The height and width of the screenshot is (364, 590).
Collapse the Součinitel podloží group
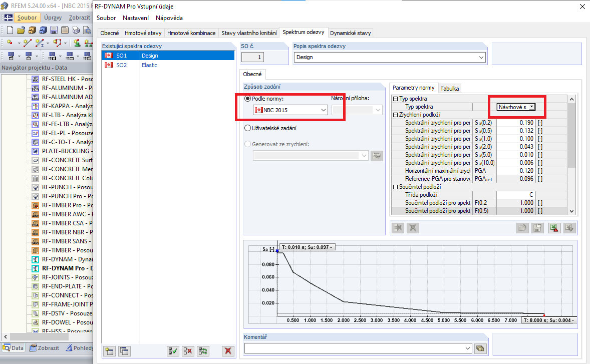pos(396,187)
